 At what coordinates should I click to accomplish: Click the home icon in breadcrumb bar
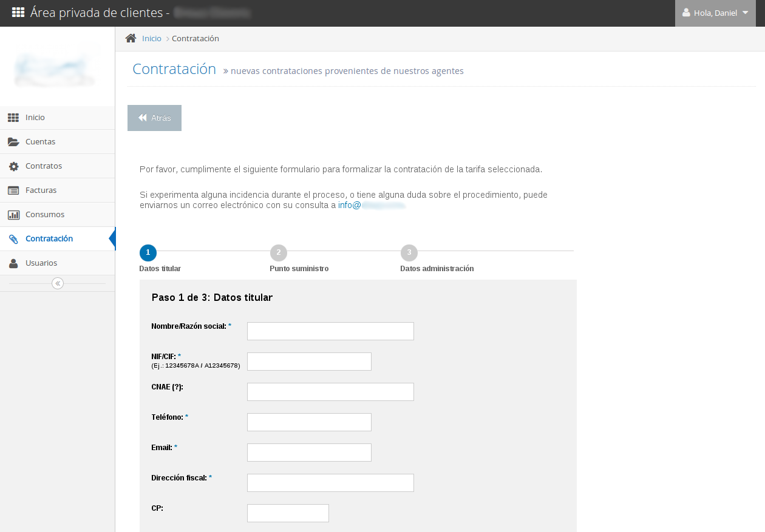pos(130,38)
